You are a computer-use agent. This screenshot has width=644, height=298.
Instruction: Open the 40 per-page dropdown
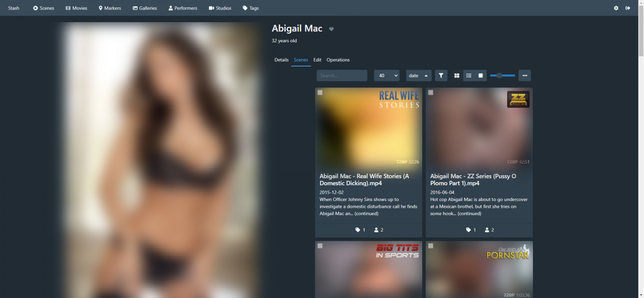(386, 76)
